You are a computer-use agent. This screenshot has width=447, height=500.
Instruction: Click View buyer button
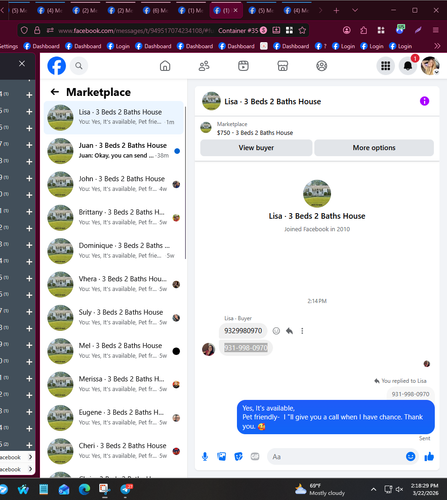(x=256, y=148)
